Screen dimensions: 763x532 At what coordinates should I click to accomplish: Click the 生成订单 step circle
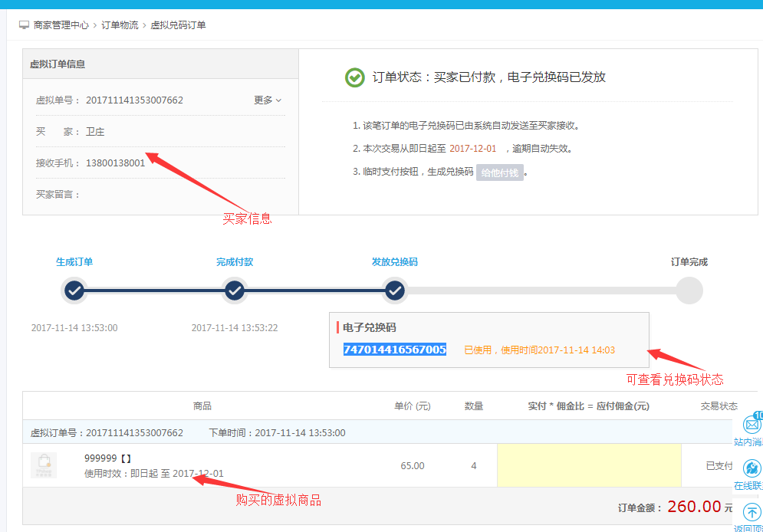[74, 291]
